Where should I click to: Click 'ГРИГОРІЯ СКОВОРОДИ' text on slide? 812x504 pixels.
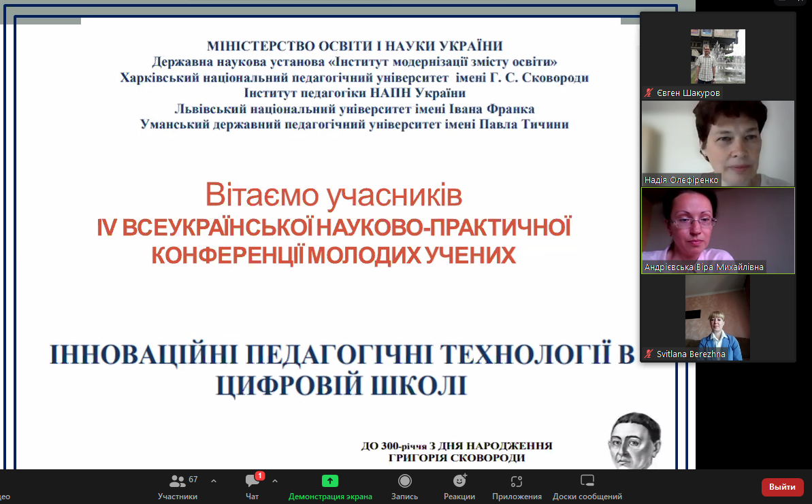click(457, 458)
